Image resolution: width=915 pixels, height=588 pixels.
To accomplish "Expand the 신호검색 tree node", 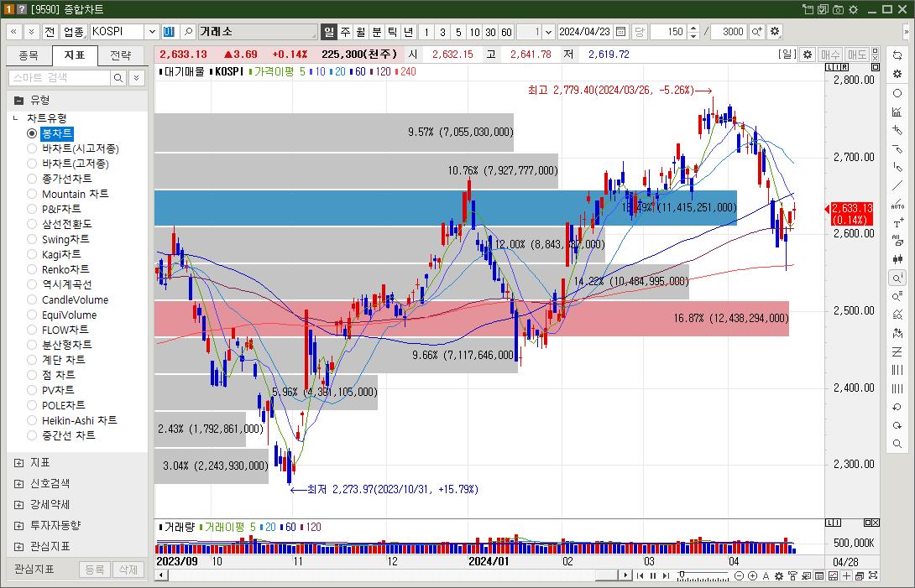I will 18,484.
